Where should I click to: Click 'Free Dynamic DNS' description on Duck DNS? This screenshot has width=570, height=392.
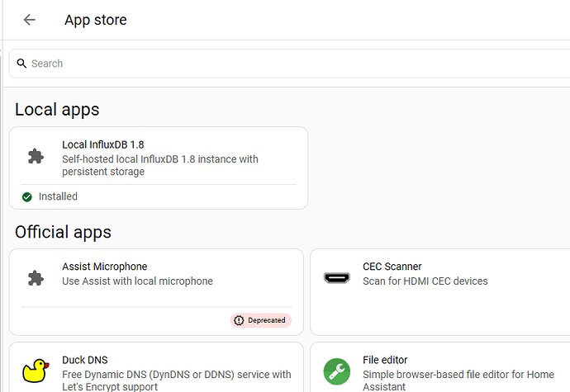point(176,380)
